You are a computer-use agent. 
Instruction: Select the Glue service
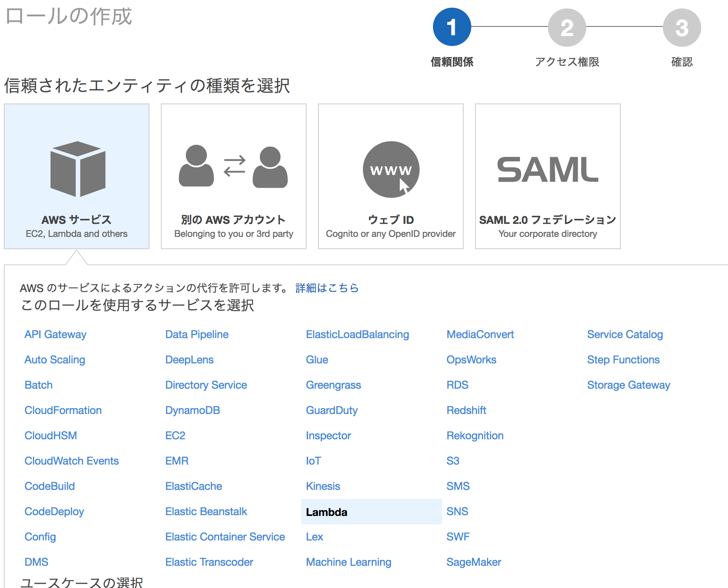[317, 360]
